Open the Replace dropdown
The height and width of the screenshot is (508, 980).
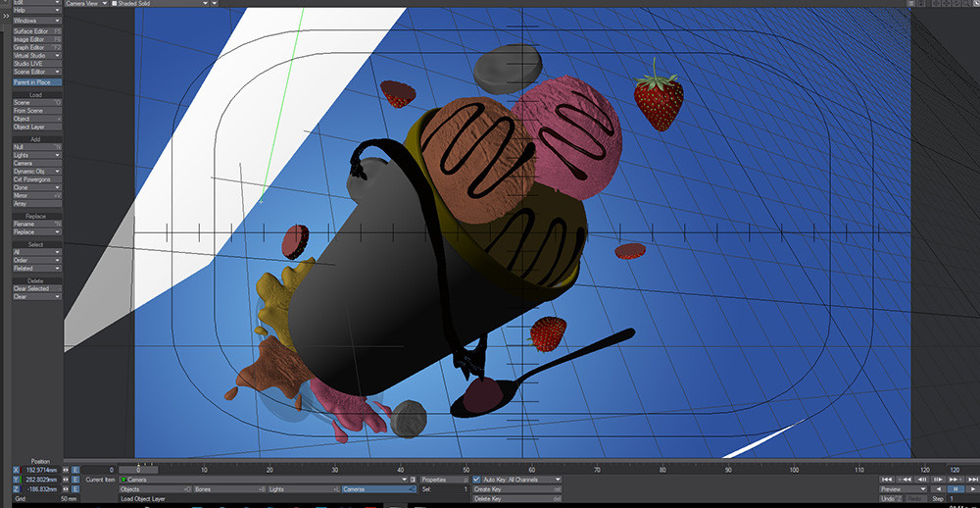(37, 231)
